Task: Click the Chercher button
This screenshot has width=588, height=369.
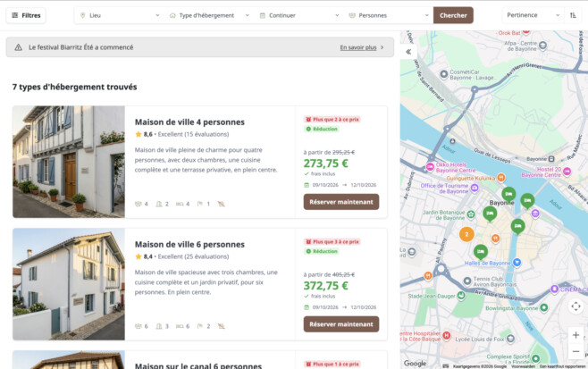Action: (453, 15)
